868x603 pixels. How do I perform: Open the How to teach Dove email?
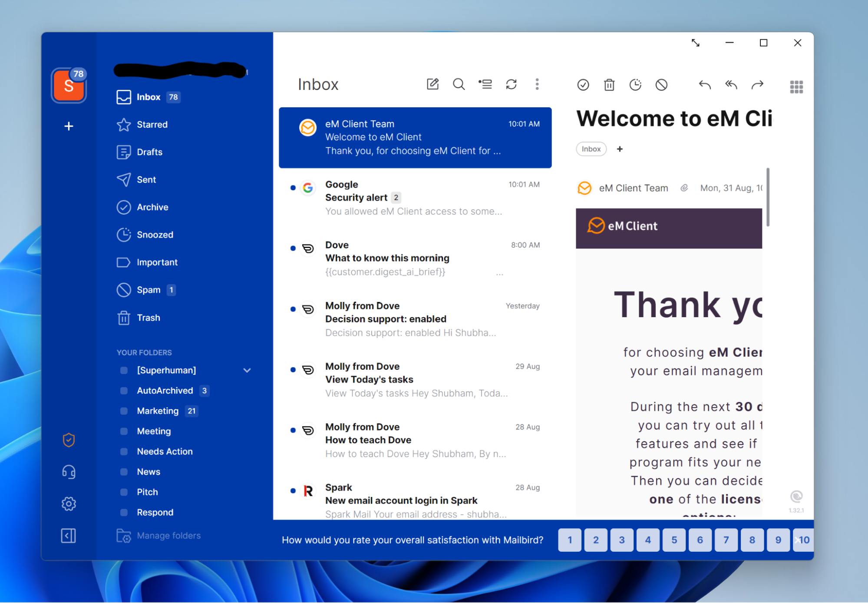click(x=415, y=441)
